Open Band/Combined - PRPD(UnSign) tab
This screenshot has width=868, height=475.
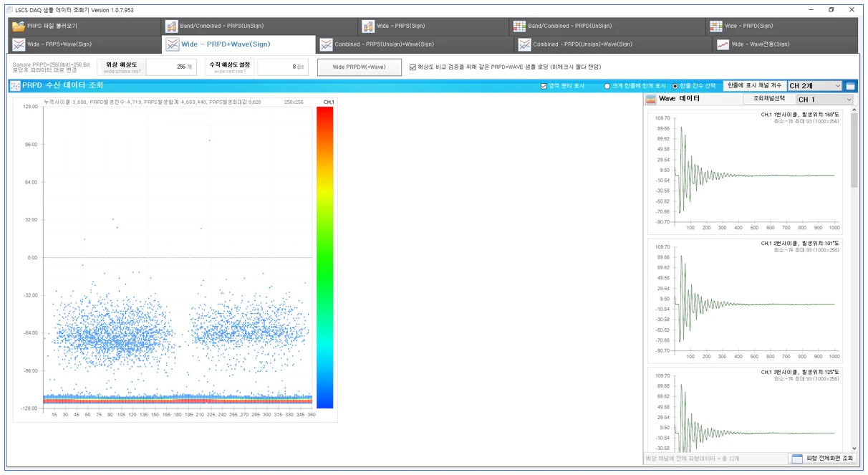tap(606, 27)
